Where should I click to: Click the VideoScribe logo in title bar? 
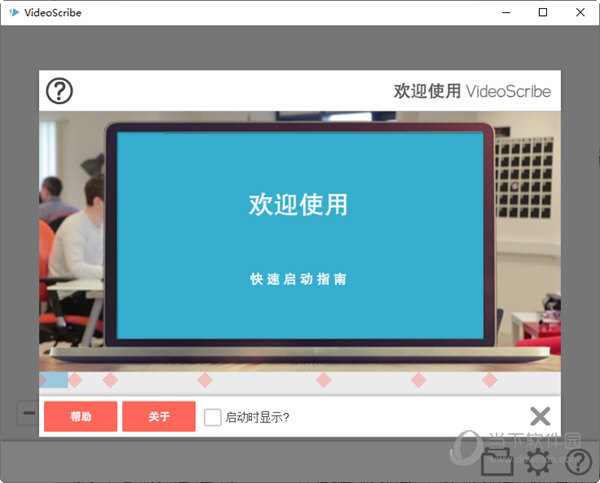coord(14,12)
